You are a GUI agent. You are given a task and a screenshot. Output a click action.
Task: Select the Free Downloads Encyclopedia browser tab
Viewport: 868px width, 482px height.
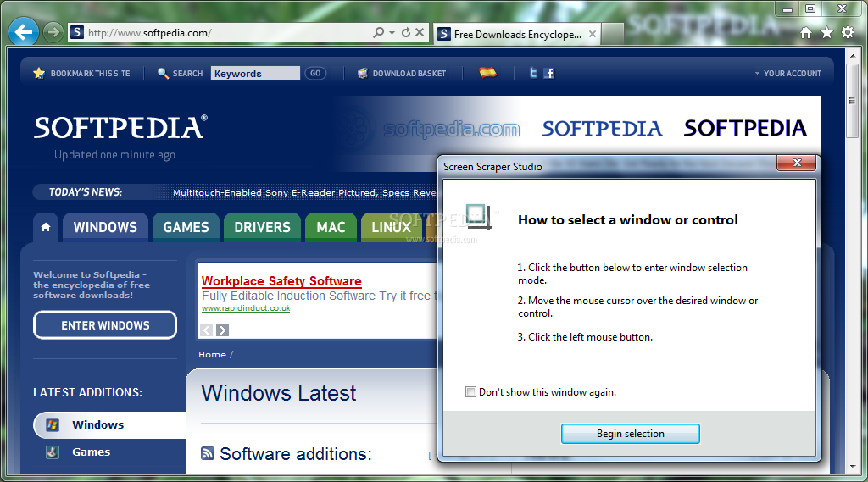click(x=517, y=35)
